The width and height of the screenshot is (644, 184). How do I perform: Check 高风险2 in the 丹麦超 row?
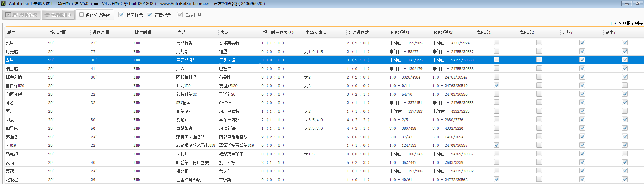539,51
